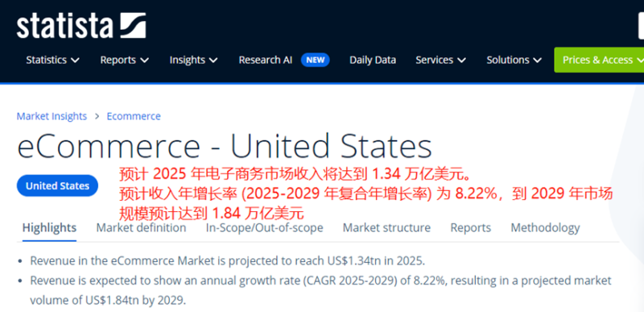Follow the Market Insights breadcrumb link
The width and height of the screenshot is (644, 312).
52,116
